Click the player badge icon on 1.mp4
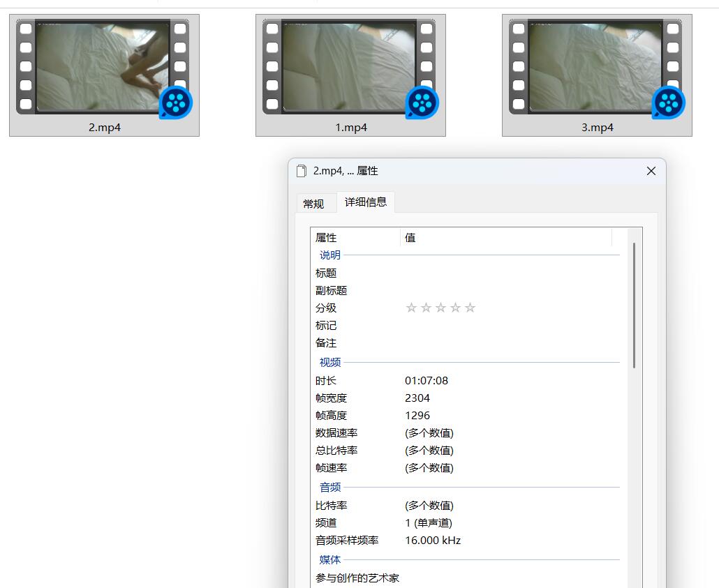 [x=422, y=103]
